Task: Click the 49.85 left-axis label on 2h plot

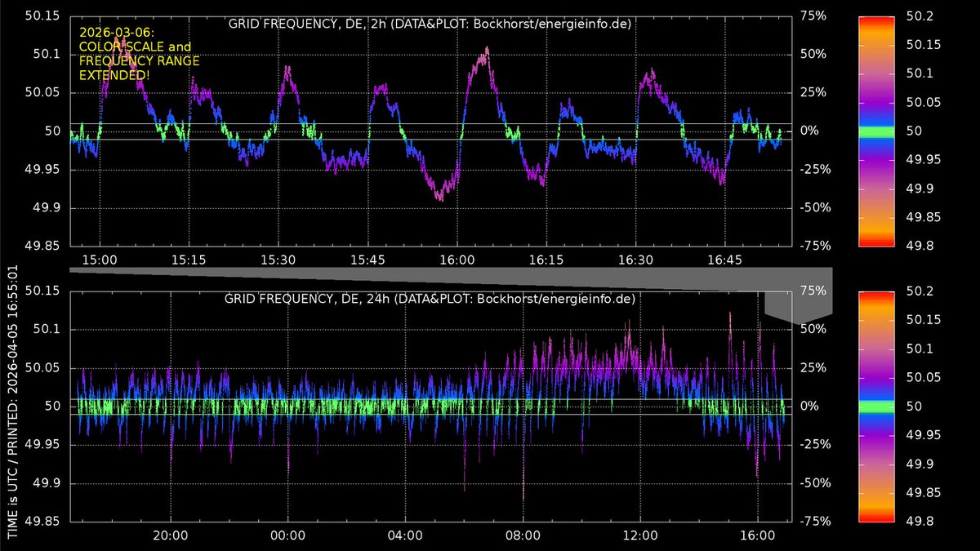Action: (x=43, y=246)
